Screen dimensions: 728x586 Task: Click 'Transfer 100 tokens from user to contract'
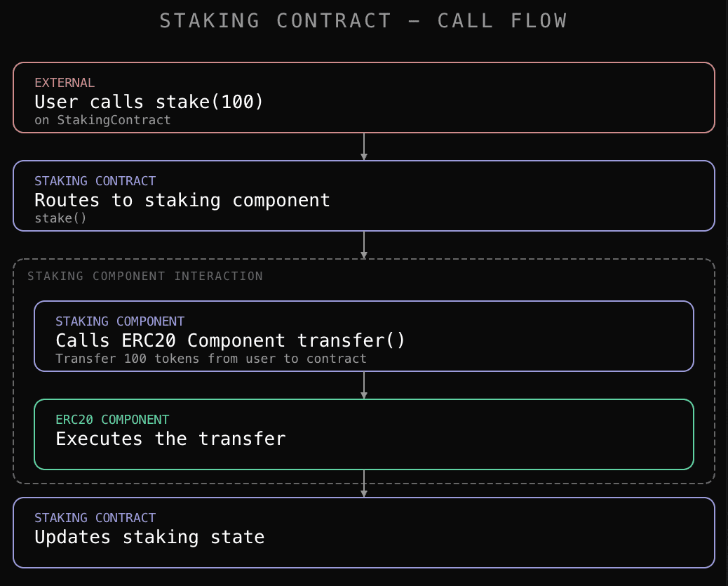211,359
